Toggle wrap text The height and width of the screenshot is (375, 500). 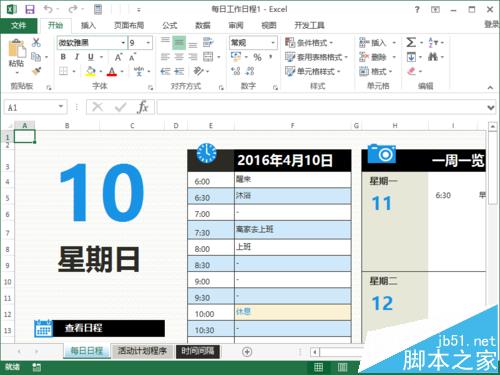click(x=208, y=43)
